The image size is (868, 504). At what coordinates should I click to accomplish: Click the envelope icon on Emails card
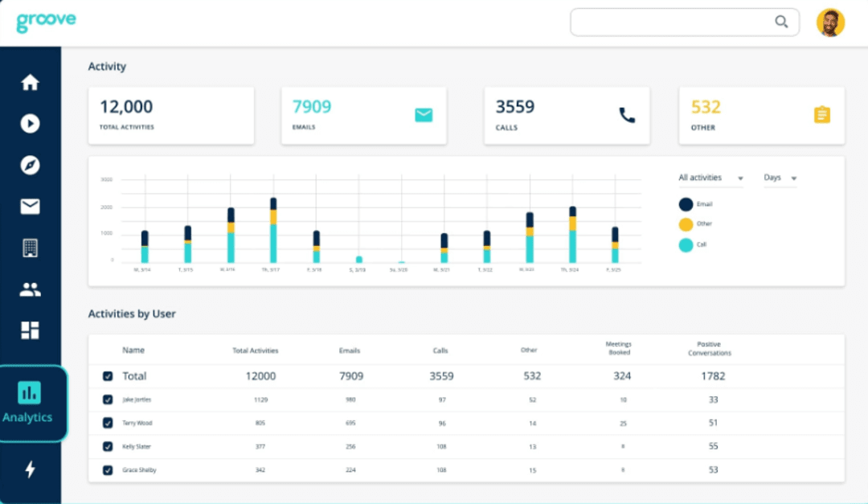(424, 114)
